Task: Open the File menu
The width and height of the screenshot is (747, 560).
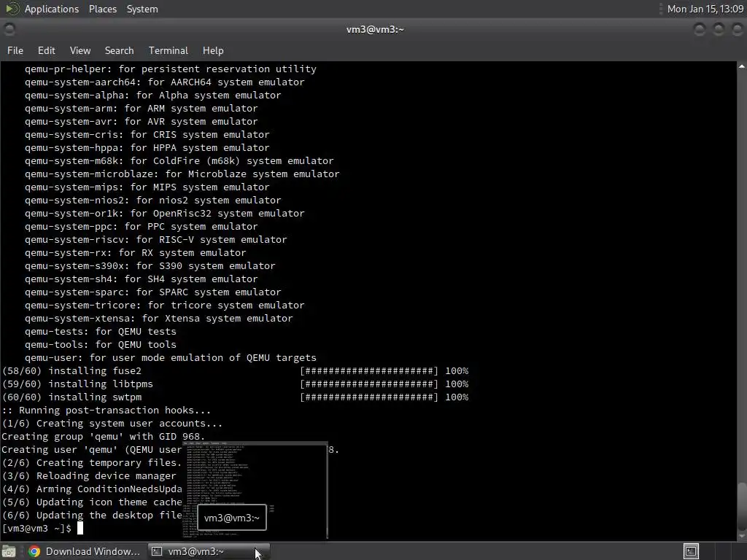Action: [x=15, y=50]
